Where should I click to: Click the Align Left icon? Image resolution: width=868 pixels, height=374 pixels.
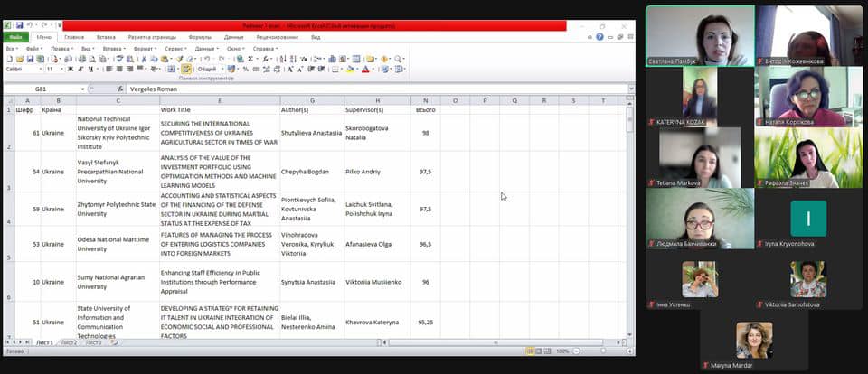(108, 70)
